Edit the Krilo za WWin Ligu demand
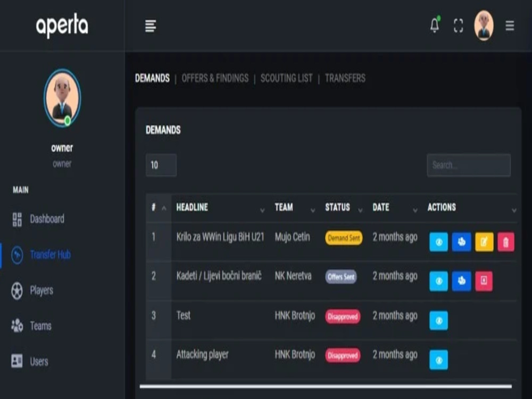 click(x=484, y=242)
